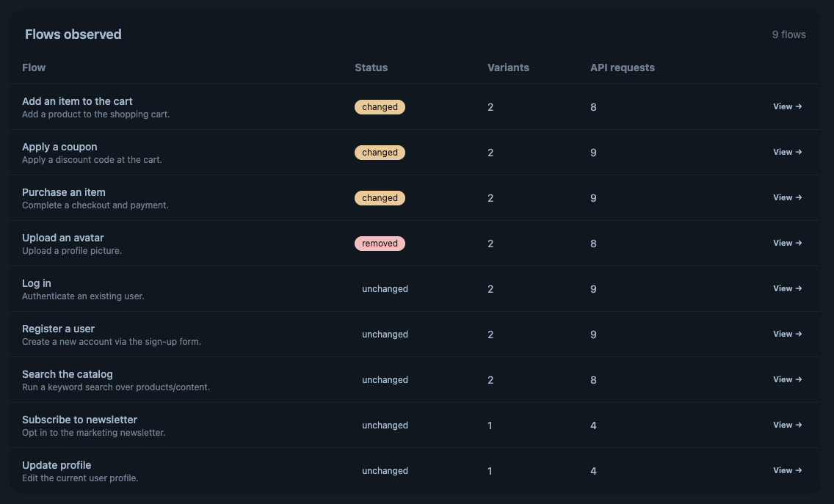Click changed badge for Add an item to the cart

tap(380, 107)
